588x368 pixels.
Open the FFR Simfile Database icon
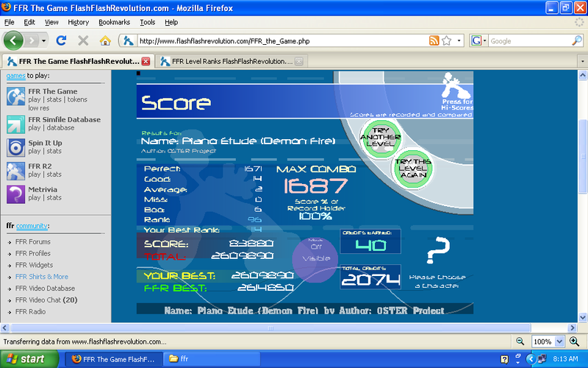point(16,124)
